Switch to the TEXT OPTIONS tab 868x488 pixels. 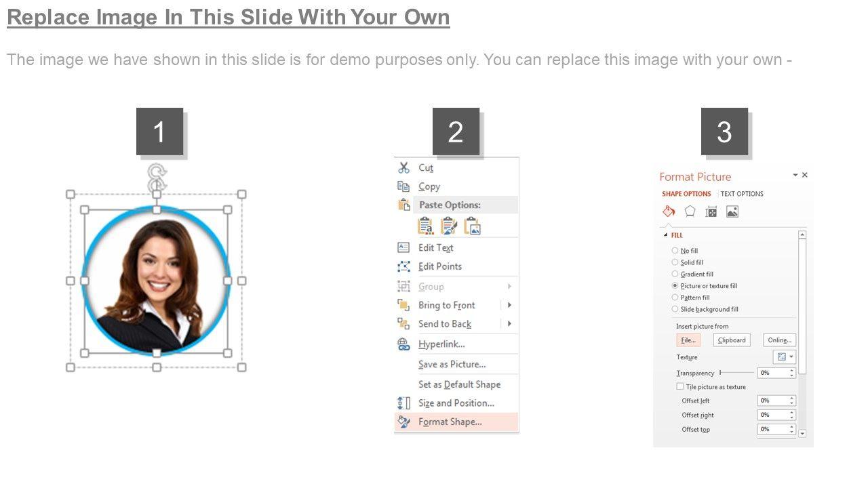(742, 194)
